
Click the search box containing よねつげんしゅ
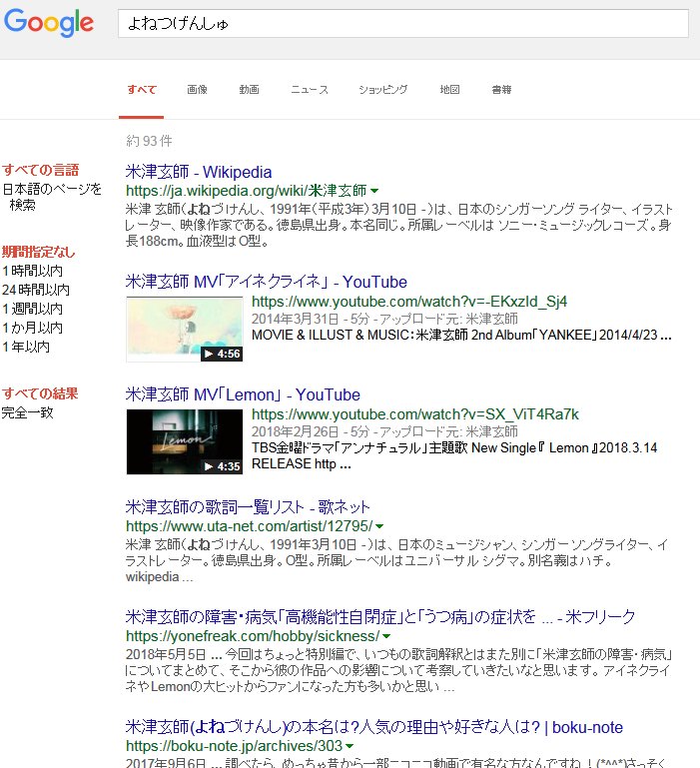click(x=402, y=23)
